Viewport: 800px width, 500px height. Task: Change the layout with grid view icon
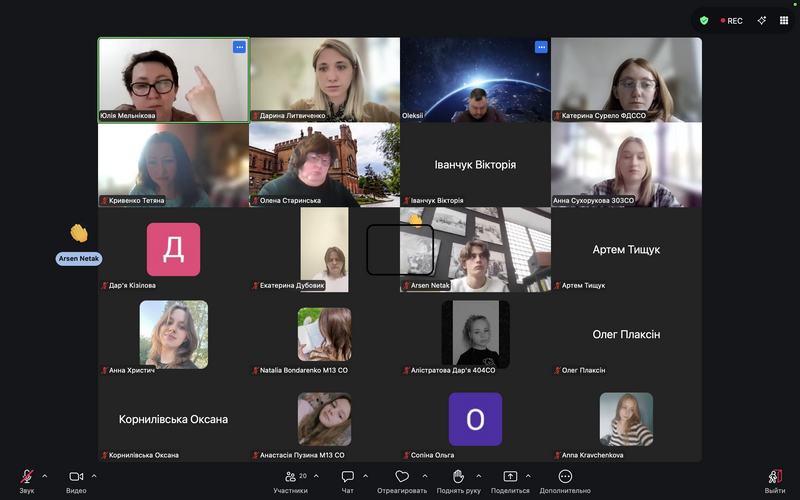[x=783, y=20]
